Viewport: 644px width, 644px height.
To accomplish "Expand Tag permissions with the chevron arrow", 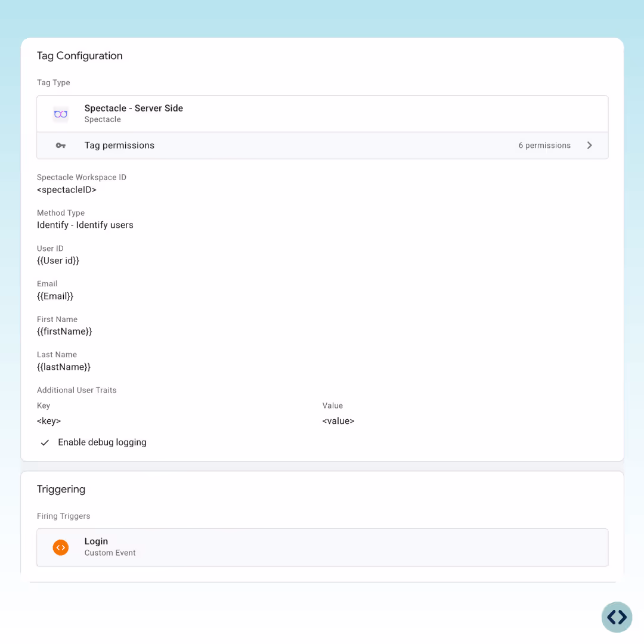I will point(589,145).
